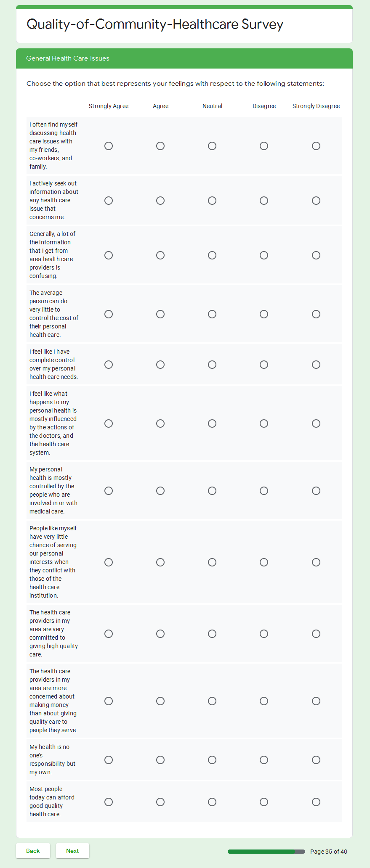
Task: Click the survey page progress bar
Action: tap(266, 852)
